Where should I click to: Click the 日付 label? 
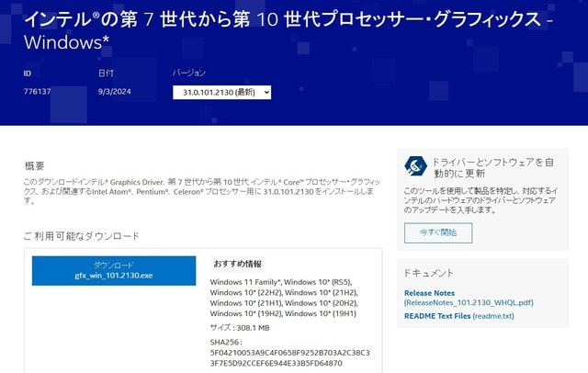click(x=106, y=73)
